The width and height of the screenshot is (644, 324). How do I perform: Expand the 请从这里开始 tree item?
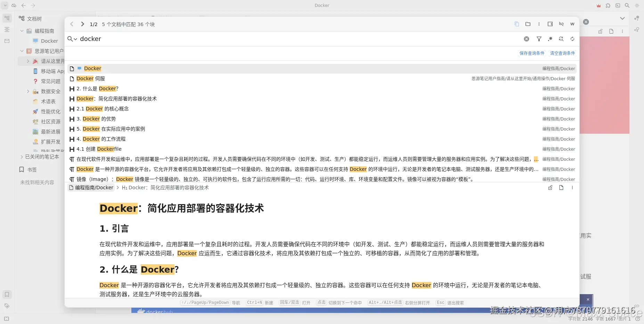coord(28,61)
